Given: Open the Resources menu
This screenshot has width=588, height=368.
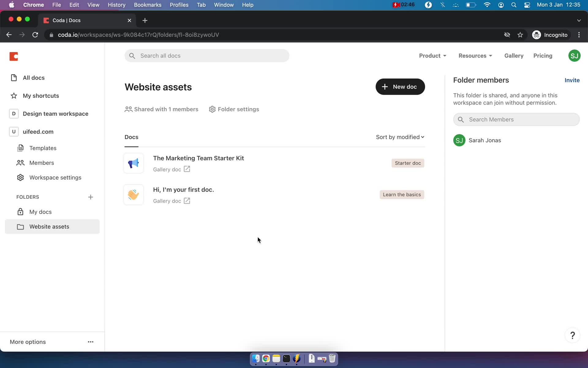Looking at the screenshot, I should tap(475, 56).
